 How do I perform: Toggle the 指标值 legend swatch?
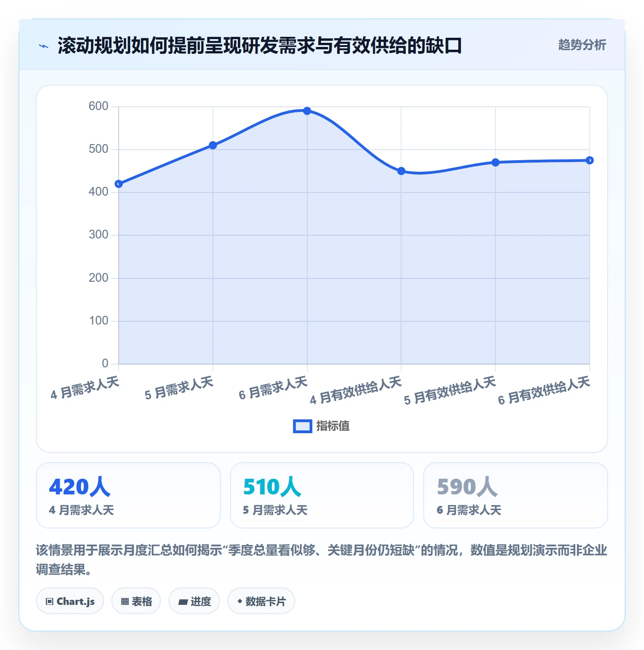pos(303,426)
